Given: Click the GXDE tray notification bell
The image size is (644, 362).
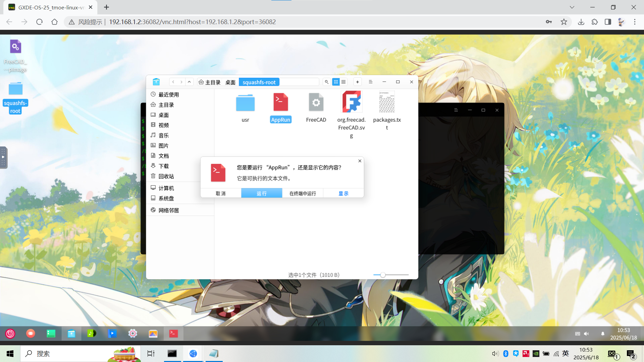Looking at the screenshot, I should pyautogui.click(x=603, y=334).
